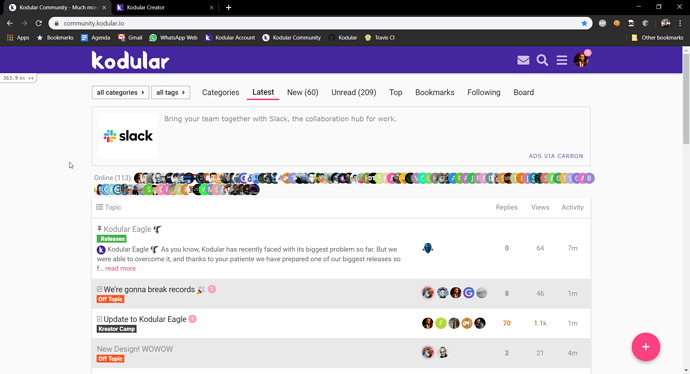Open the messages envelope icon

click(523, 60)
